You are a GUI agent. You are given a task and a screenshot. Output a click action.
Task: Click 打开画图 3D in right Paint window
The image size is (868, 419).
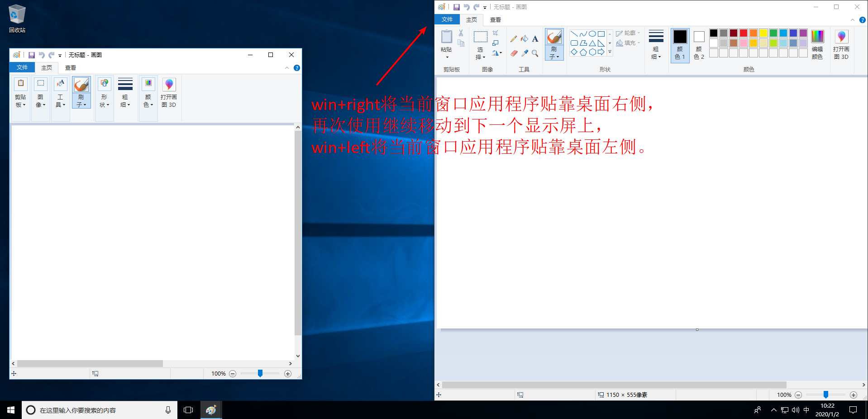tap(841, 44)
